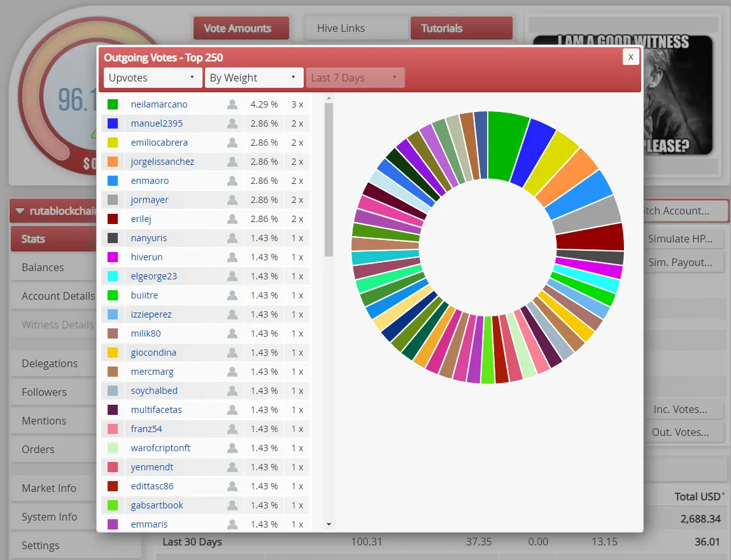Open the Last 7 Days dropdown

click(x=355, y=78)
